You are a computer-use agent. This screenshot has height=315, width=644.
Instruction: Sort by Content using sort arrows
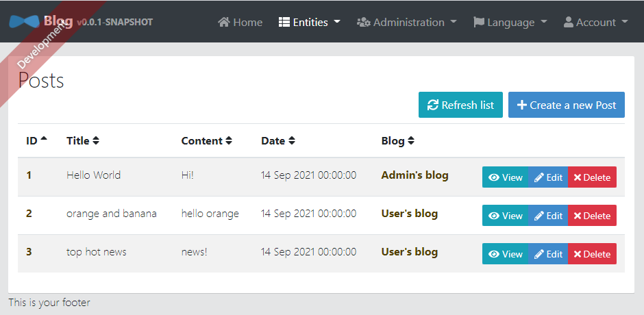click(x=229, y=141)
